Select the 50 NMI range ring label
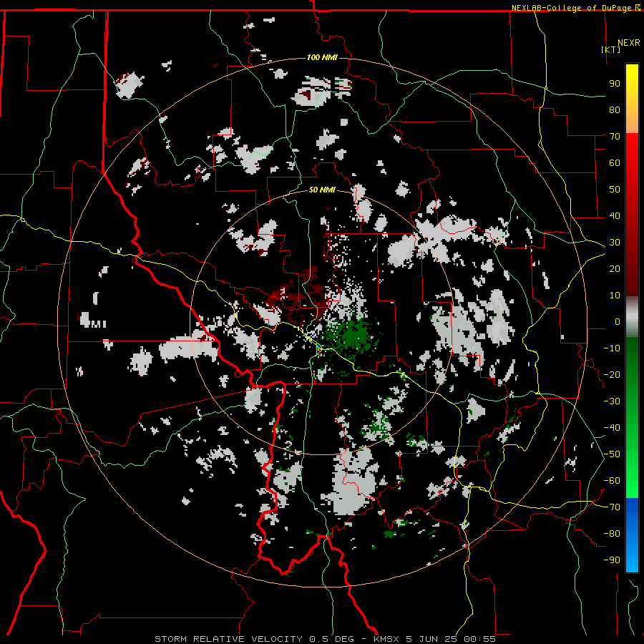 pos(322,190)
